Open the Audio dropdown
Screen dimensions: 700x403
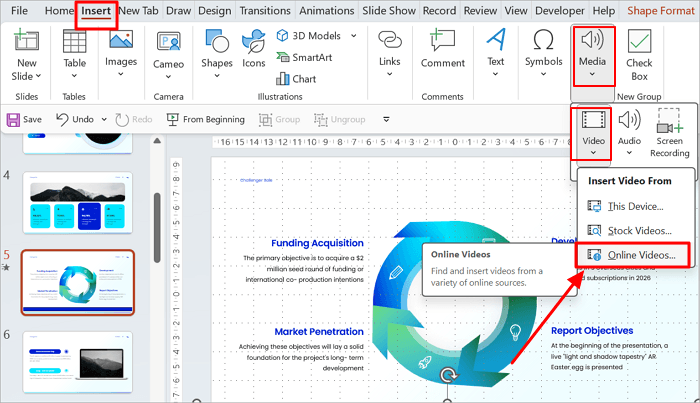coord(629,135)
